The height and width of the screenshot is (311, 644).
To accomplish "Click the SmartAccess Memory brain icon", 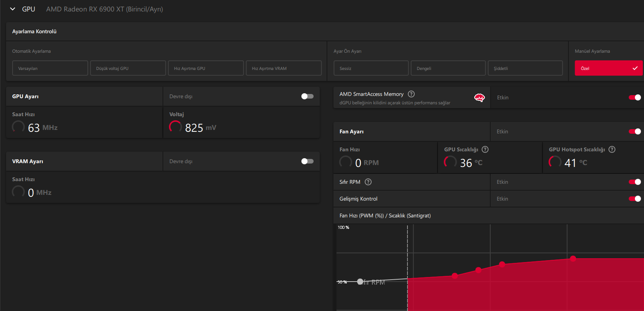I will point(479,98).
